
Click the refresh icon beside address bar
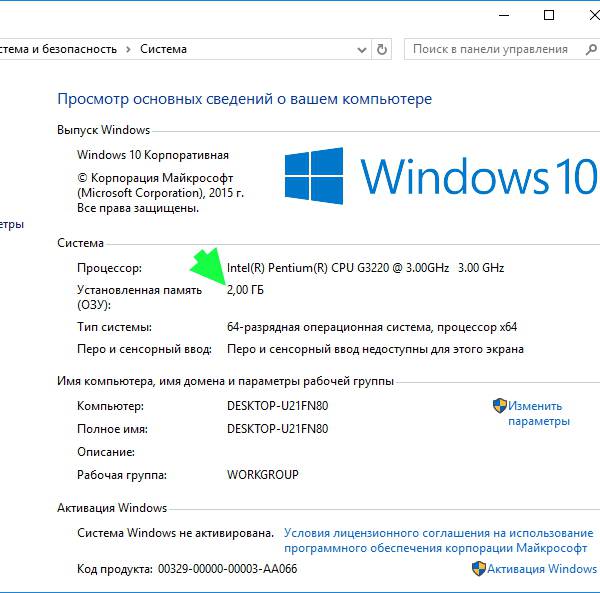tap(382, 49)
